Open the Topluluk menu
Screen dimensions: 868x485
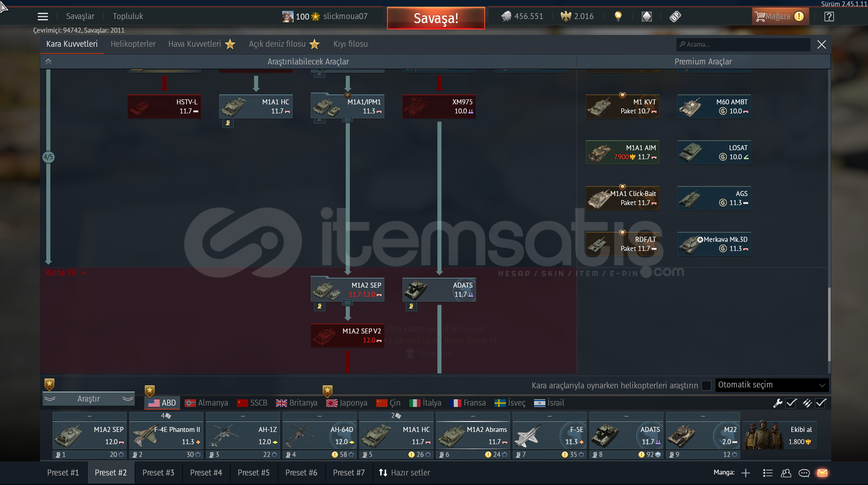128,16
